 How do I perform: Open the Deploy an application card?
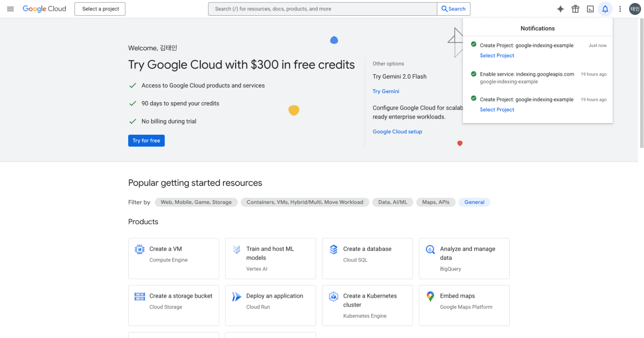tap(270, 306)
